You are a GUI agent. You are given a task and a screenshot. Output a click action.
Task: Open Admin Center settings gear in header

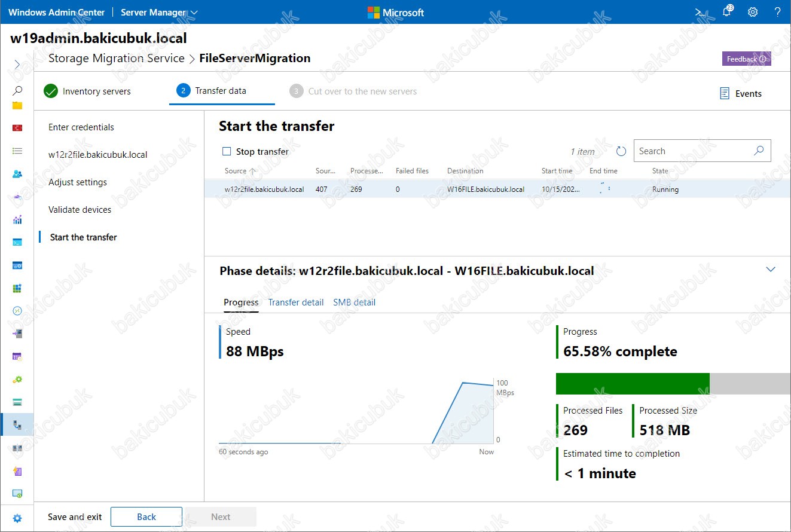[753, 12]
